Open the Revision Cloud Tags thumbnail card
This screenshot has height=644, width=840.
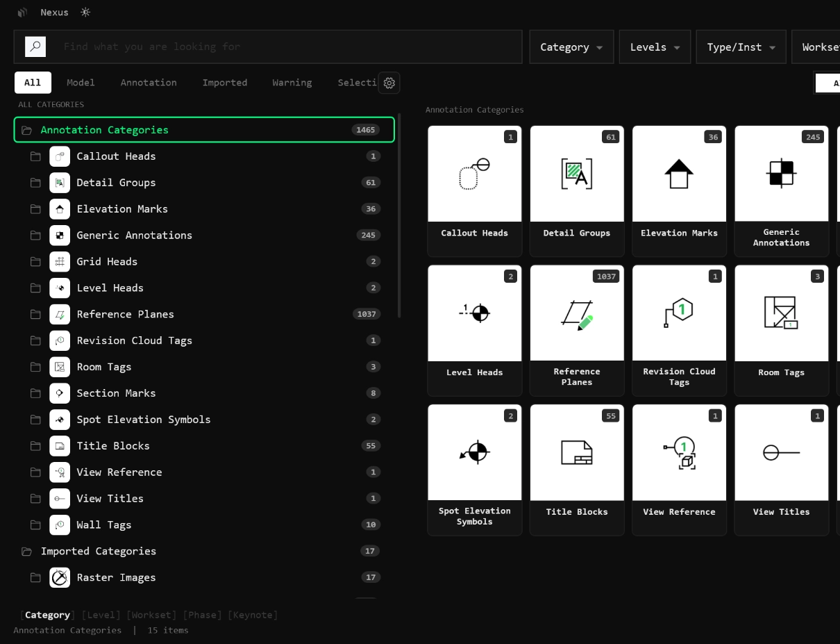pyautogui.click(x=679, y=331)
